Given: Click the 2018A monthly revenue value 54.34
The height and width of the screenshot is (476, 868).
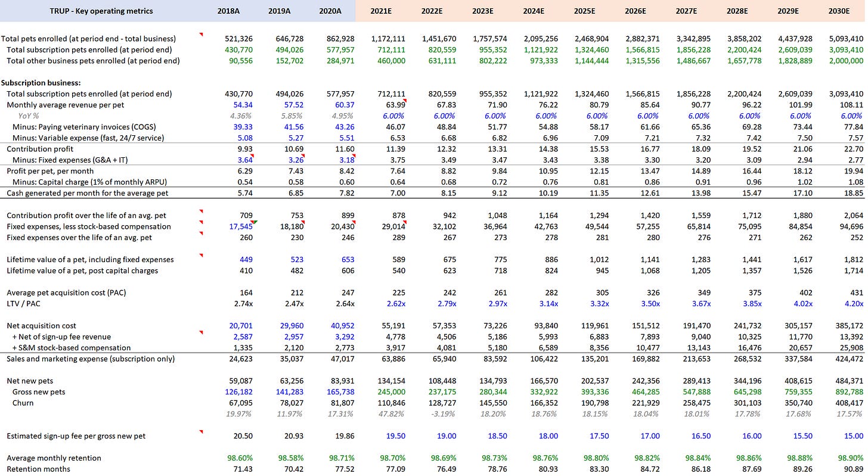Looking at the screenshot, I should (x=243, y=105).
